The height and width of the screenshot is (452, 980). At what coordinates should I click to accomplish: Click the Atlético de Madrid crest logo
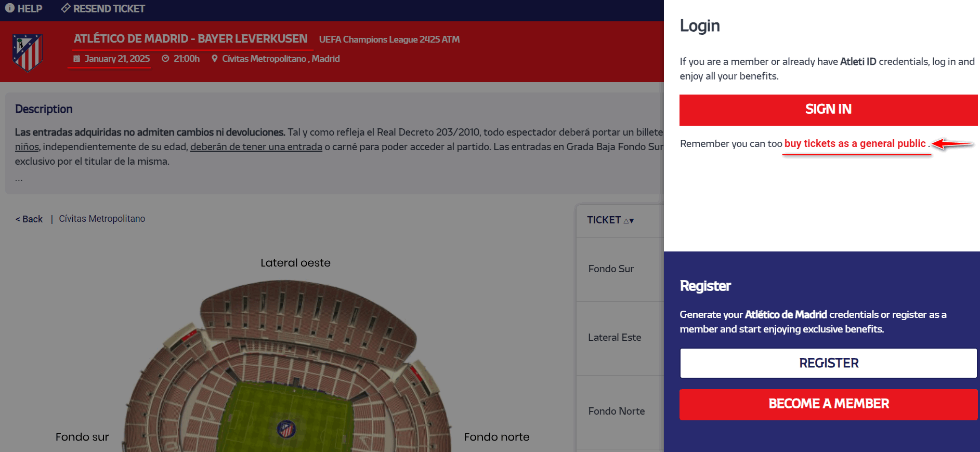tap(28, 52)
